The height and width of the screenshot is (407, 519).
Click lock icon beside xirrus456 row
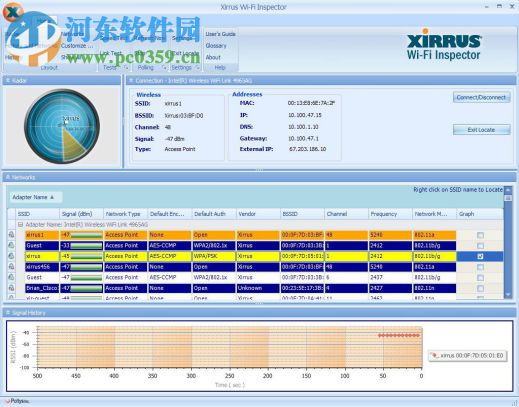coord(11,267)
